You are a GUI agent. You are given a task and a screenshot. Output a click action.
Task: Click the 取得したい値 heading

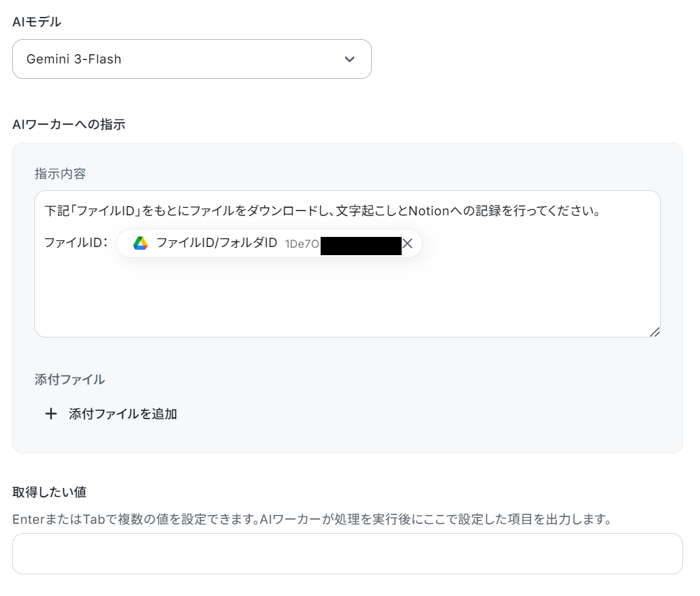(49, 492)
